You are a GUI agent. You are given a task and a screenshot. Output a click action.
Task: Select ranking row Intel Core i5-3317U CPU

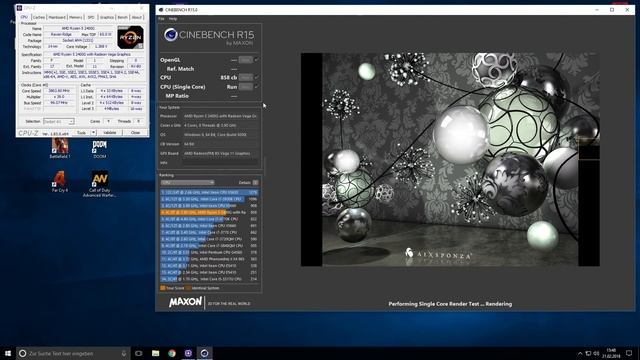pos(209,279)
